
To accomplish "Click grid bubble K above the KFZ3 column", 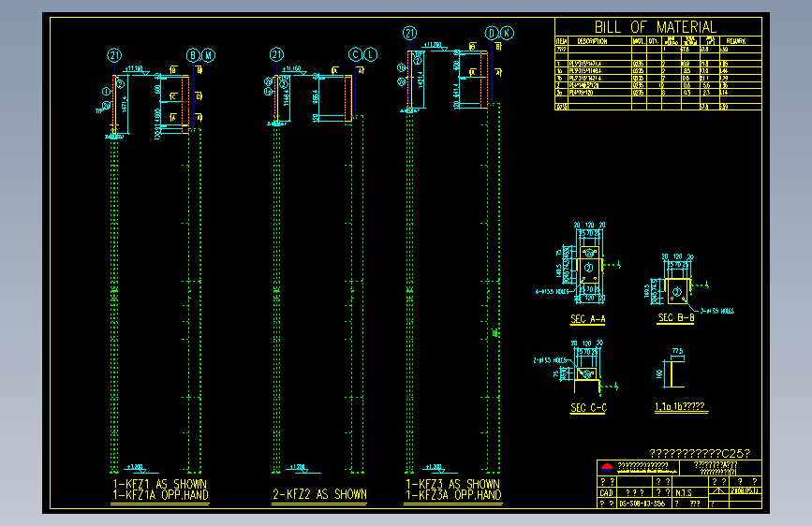I will coord(507,33).
